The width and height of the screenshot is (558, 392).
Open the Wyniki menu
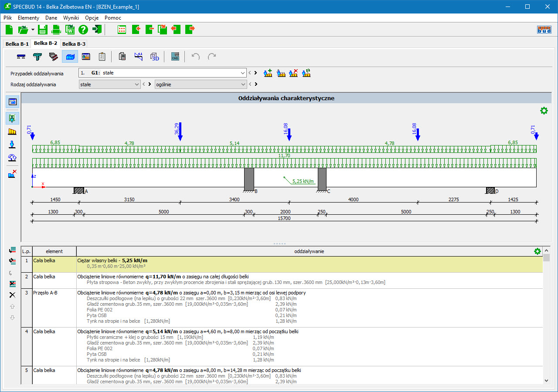point(71,18)
